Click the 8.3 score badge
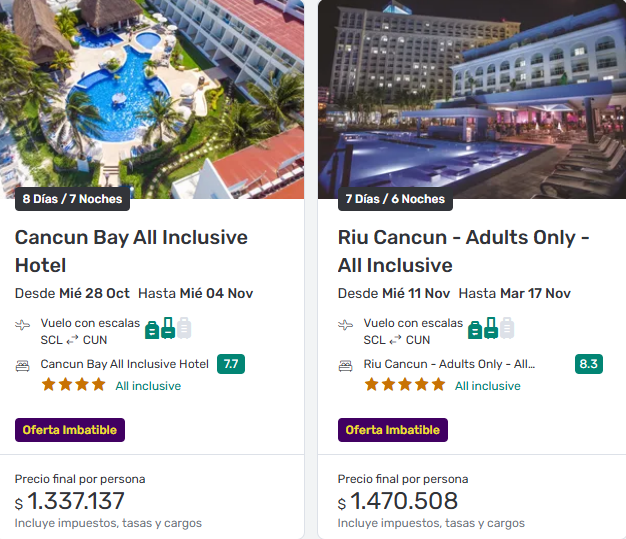 (588, 364)
